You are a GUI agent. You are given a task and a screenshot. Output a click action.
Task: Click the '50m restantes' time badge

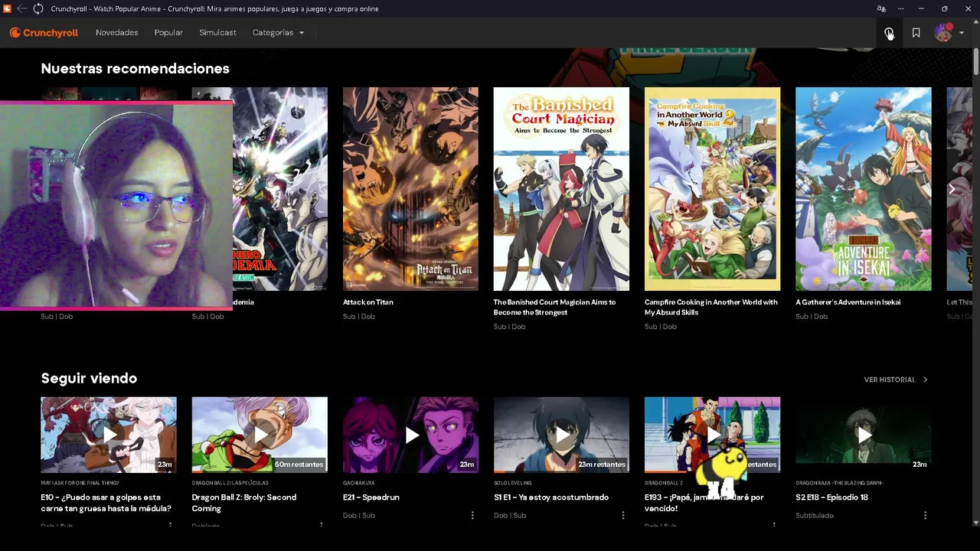point(299,465)
